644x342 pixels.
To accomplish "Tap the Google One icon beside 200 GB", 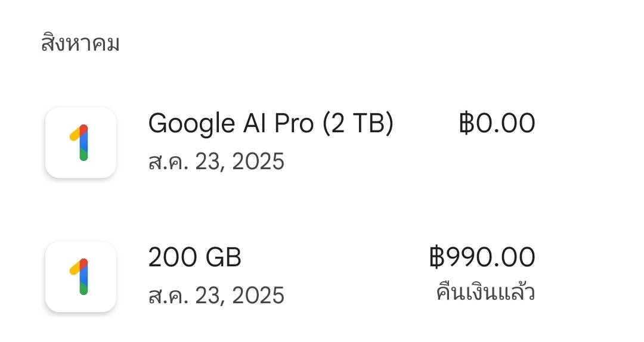I will pos(80,276).
